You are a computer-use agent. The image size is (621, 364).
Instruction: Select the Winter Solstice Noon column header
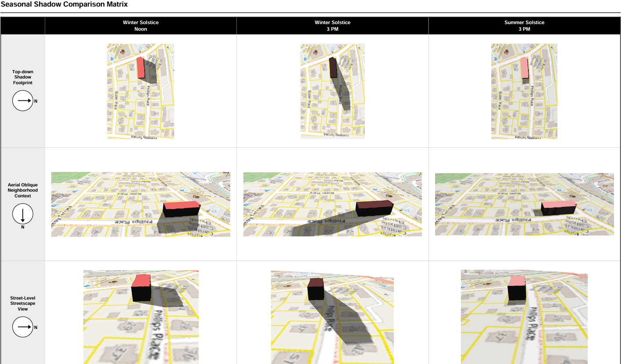(141, 26)
